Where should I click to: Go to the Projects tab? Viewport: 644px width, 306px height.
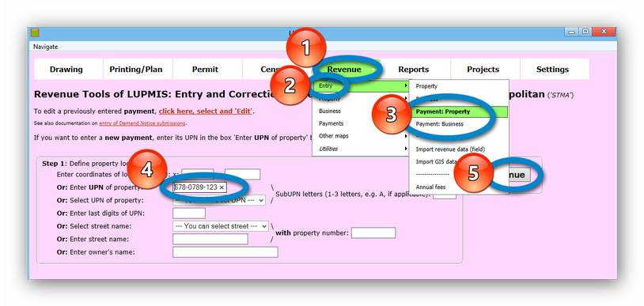483,70
